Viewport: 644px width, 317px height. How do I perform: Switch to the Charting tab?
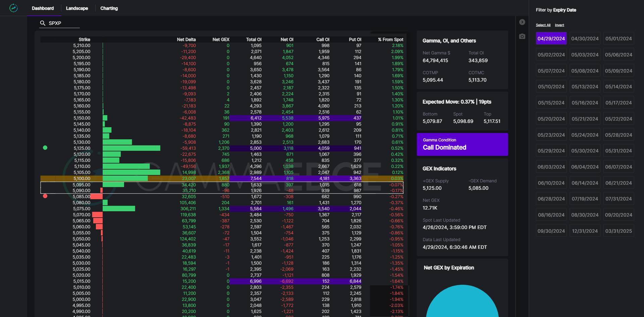[109, 8]
